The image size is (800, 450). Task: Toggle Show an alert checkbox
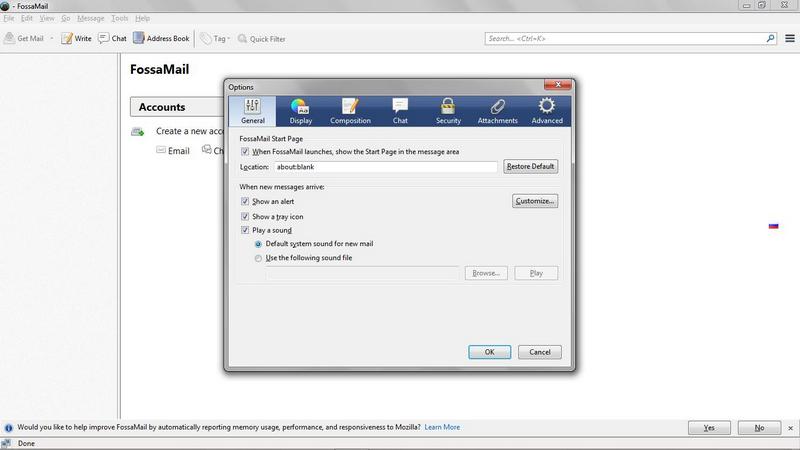[245, 202]
